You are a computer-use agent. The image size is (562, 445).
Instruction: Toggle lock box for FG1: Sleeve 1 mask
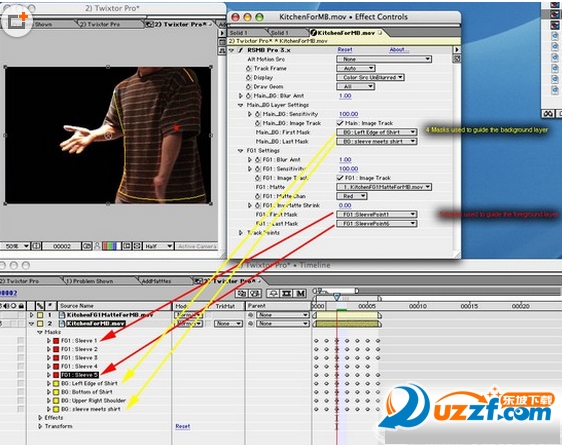click(x=20, y=340)
